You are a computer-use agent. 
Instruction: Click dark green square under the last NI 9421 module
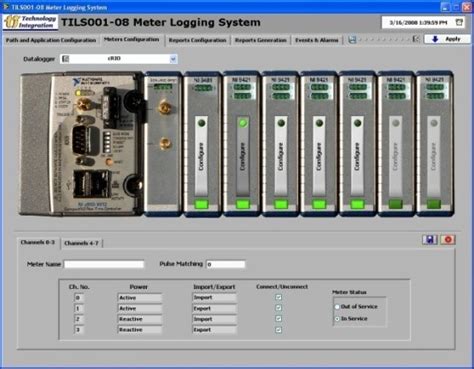(434, 204)
